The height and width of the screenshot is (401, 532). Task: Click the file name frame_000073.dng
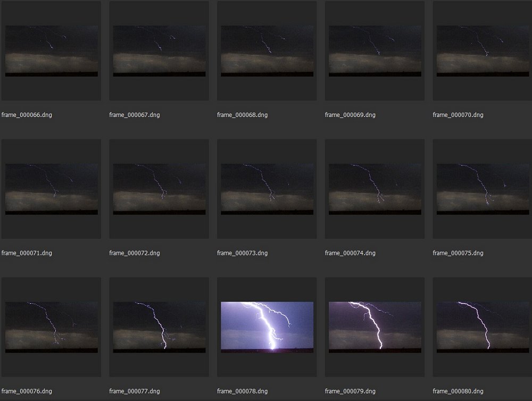[243, 253]
